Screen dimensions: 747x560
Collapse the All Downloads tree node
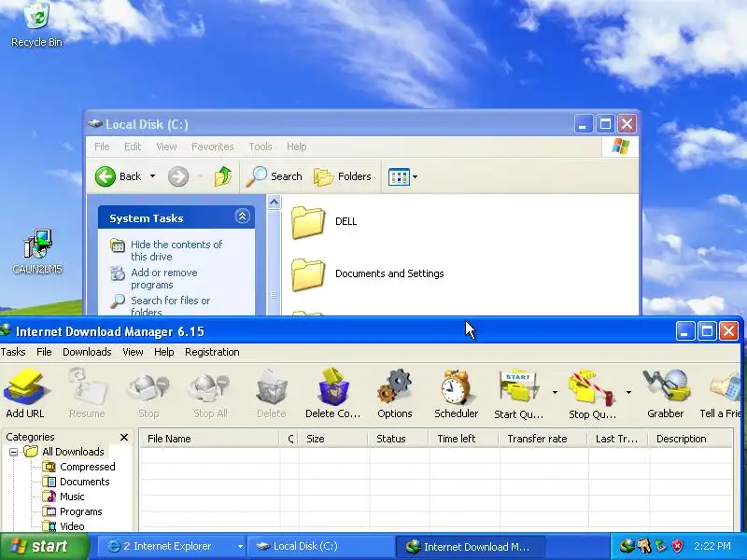(14, 452)
